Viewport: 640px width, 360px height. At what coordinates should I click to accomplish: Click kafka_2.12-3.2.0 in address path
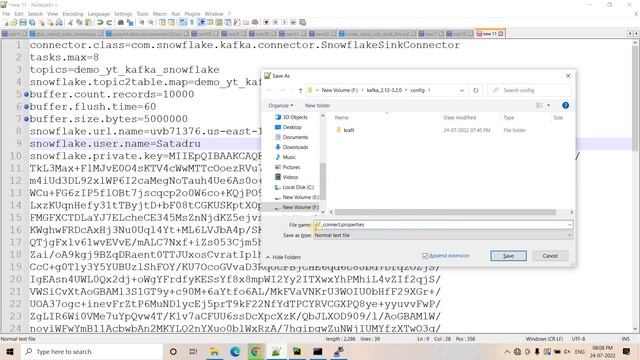pyautogui.click(x=384, y=90)
